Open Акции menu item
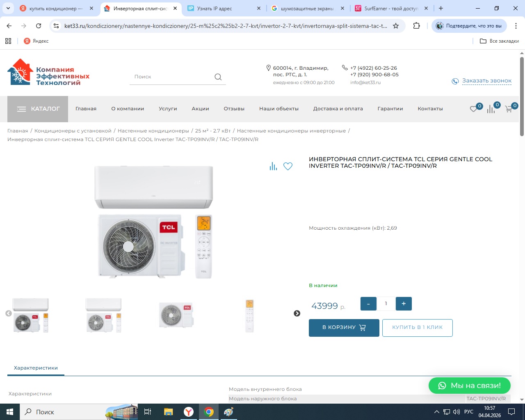The width and height of the screenshot is (525, 420). coord(200,109)
